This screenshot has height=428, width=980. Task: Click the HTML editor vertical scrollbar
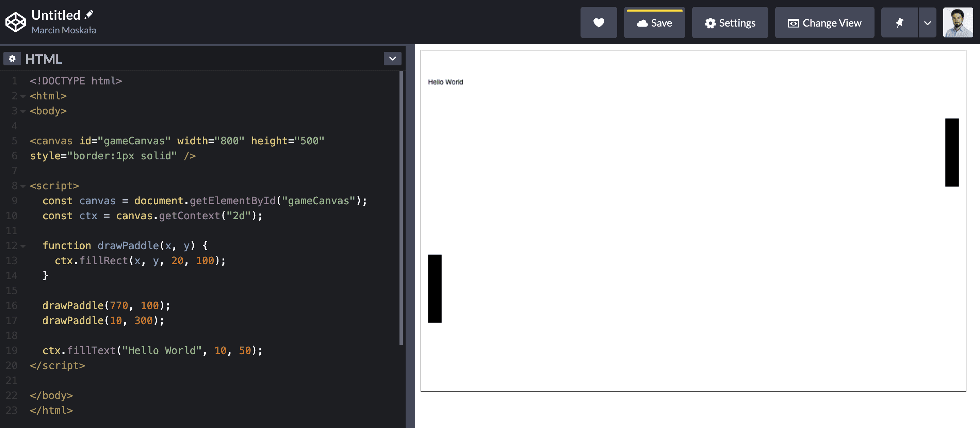click(401, 207)
